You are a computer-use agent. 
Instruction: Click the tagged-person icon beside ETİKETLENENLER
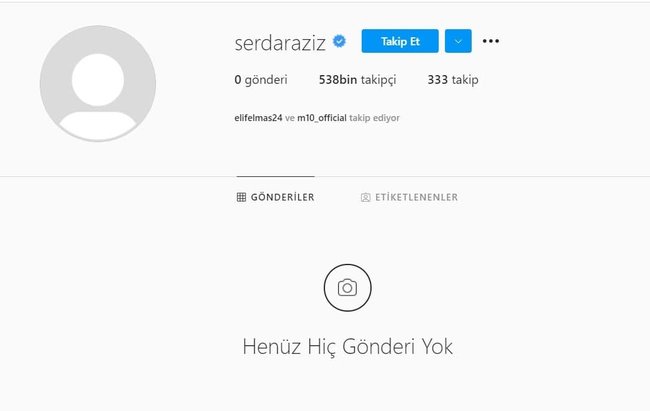point(365,197)
